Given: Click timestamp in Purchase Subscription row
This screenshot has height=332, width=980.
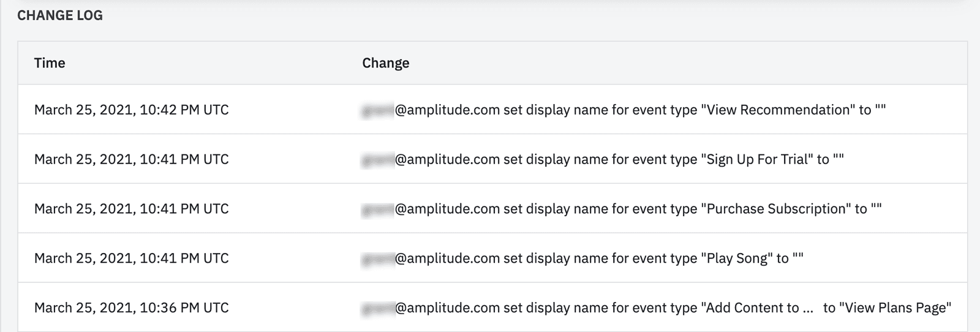Looking at the screenshot, I should tap(131, 209).
